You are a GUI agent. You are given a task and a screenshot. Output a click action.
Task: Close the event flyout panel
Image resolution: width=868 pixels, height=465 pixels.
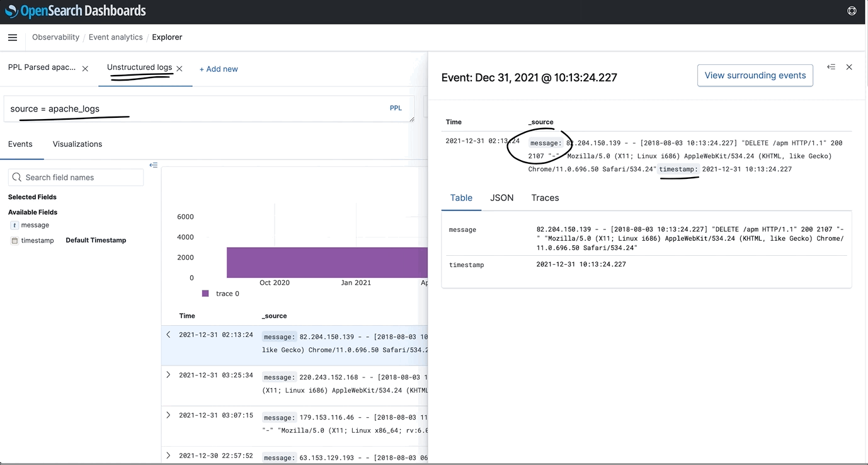tap(849, 67)
